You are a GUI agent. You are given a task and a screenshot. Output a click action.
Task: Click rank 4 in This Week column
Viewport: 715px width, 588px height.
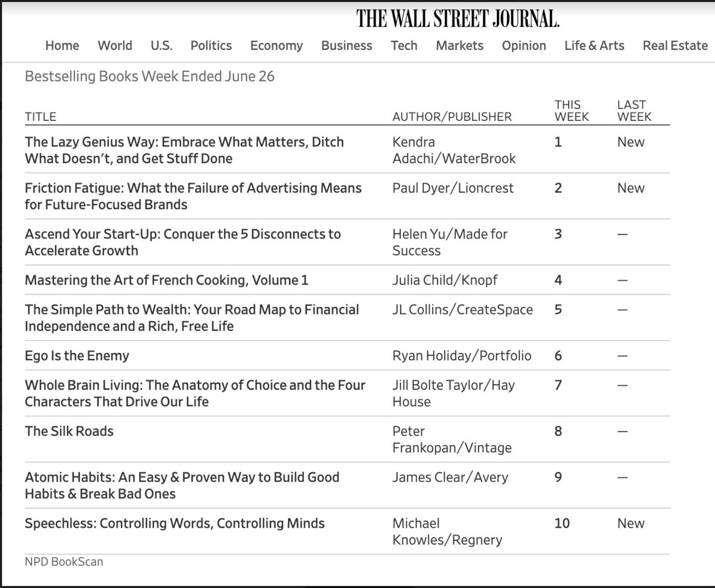pyautogui.click(x=558, y=280)
